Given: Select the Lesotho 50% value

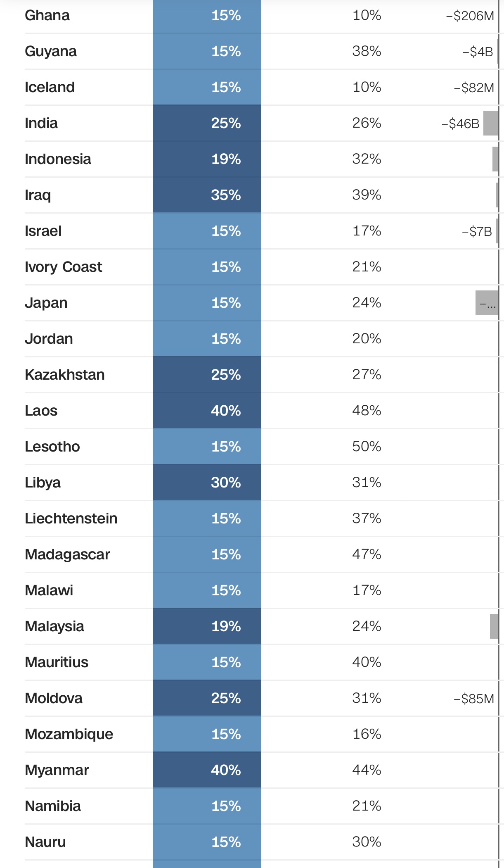Looking at the screenshot, I should click(367, 447).
